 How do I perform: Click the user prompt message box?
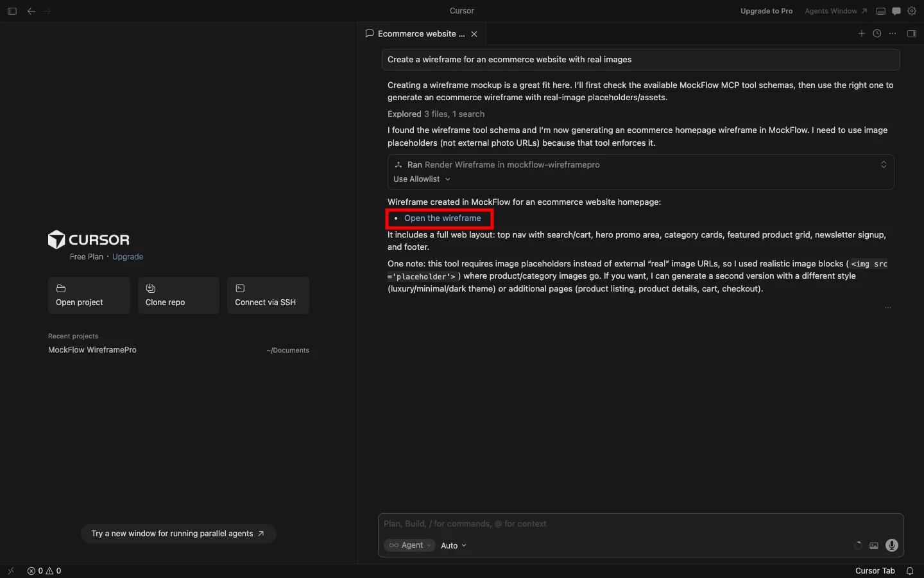pyautogui.click(x=640, y=60)
